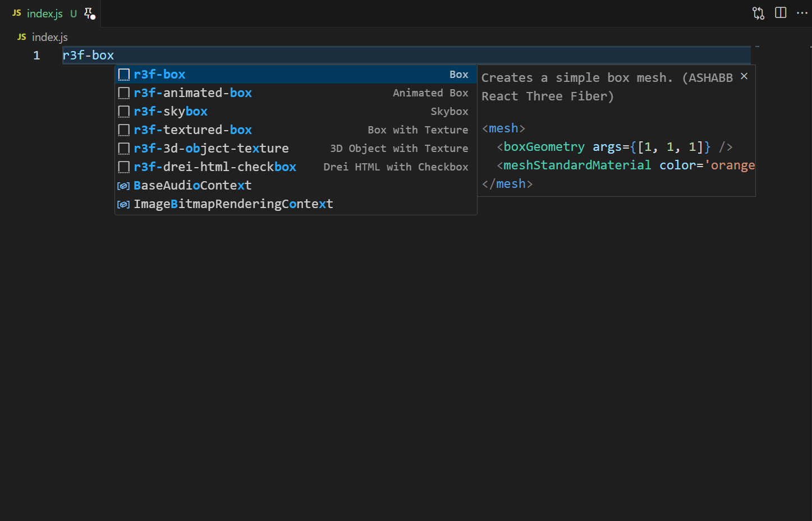The image size is (812, 521).
Task: Click the pinned tab icon on index.js
Action: (89, 13)
